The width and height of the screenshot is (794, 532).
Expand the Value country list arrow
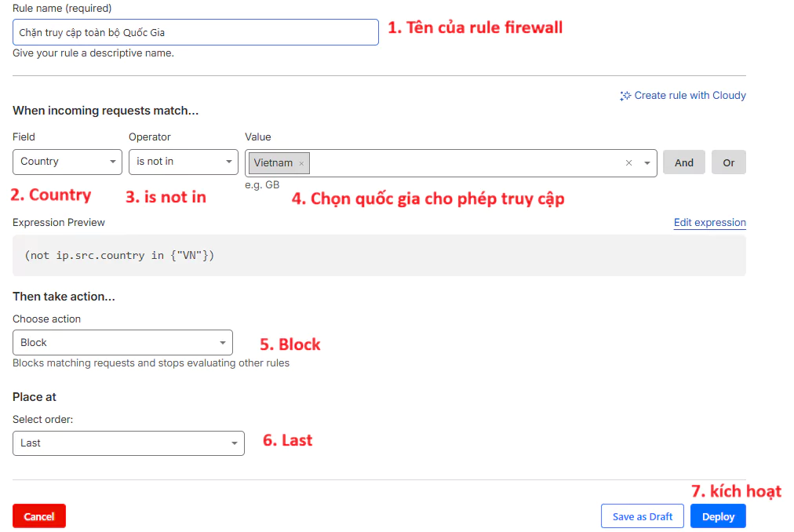point(647,163)
